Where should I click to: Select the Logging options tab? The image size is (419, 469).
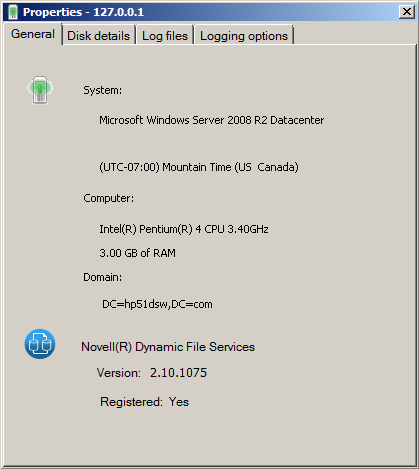[x=244, y=35]
